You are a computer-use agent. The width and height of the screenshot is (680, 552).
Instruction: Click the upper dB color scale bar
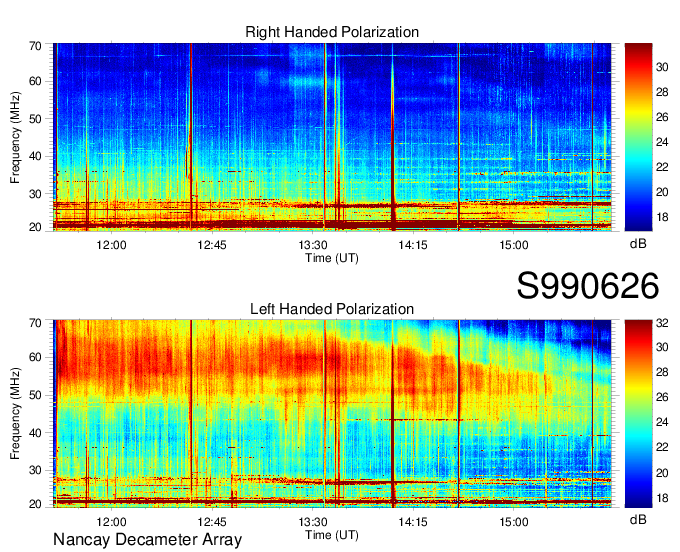[638, 137]
